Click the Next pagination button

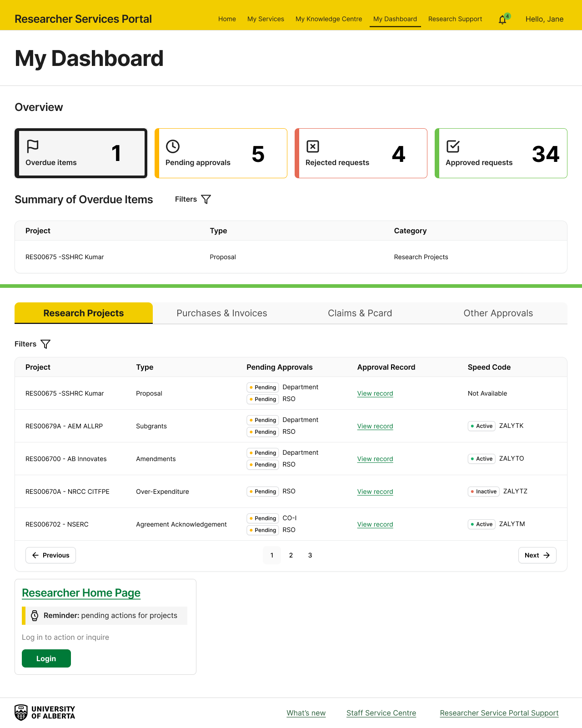click(537, 555)
